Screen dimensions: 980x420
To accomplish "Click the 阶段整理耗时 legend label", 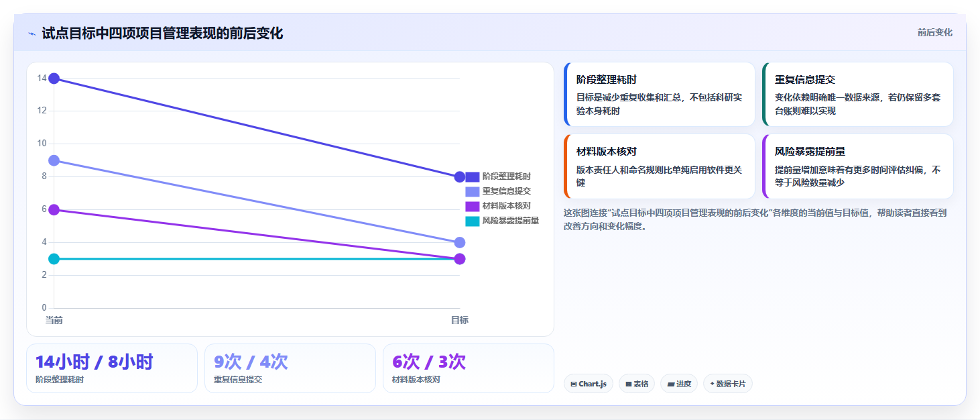I will [x=507, y=176].
